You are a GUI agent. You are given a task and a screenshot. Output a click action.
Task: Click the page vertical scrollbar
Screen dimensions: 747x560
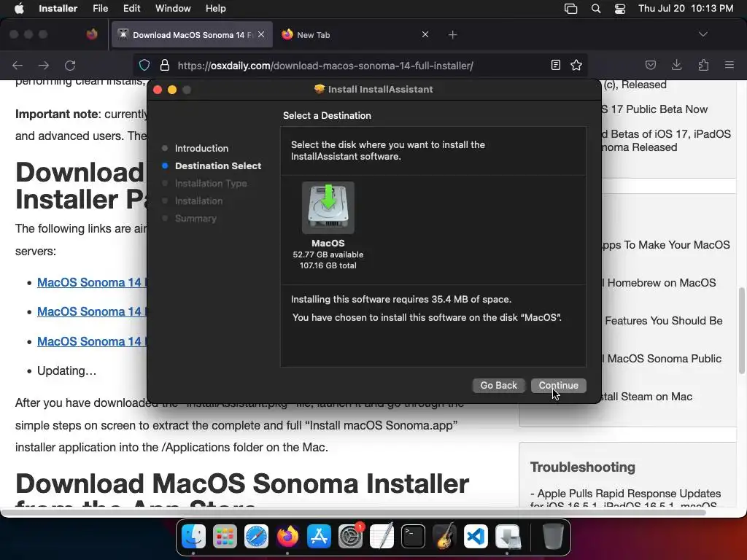pos(742,330)
